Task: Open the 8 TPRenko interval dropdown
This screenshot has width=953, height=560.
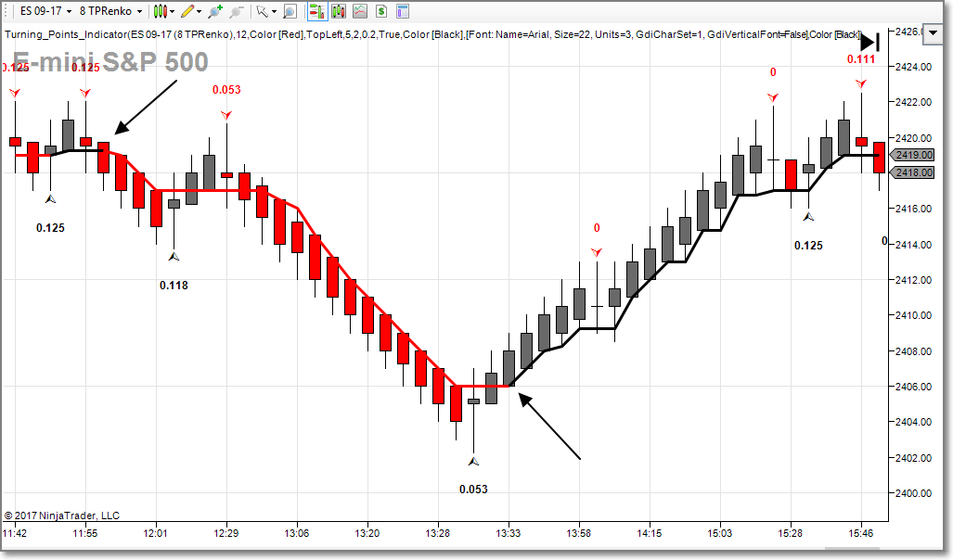Action: (x=110, y=11)
